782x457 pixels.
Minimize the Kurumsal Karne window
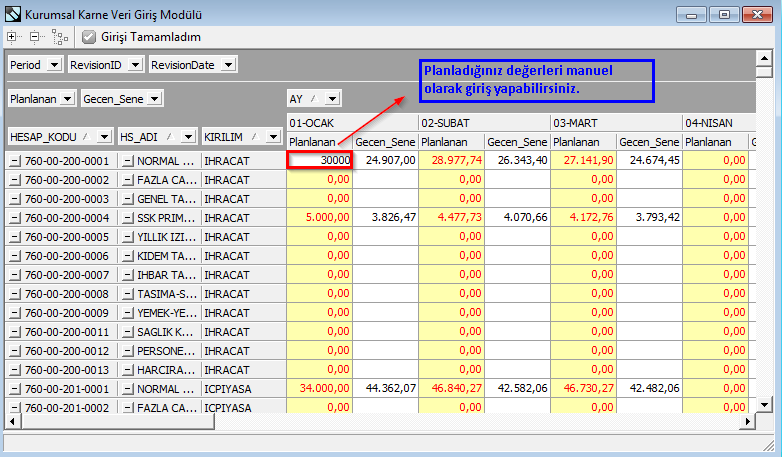click(691, 14)
